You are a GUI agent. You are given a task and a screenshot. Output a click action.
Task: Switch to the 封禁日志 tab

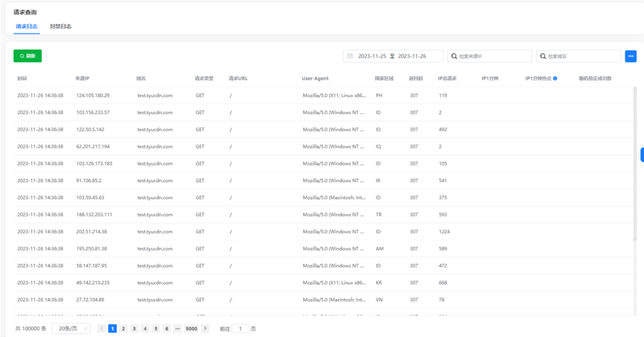point(61,26)
